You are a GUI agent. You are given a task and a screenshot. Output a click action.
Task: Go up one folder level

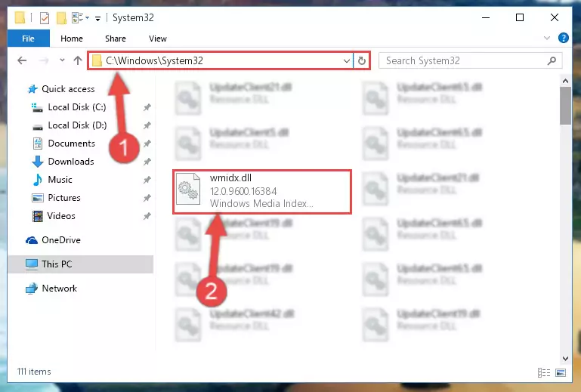pos(78,60)
